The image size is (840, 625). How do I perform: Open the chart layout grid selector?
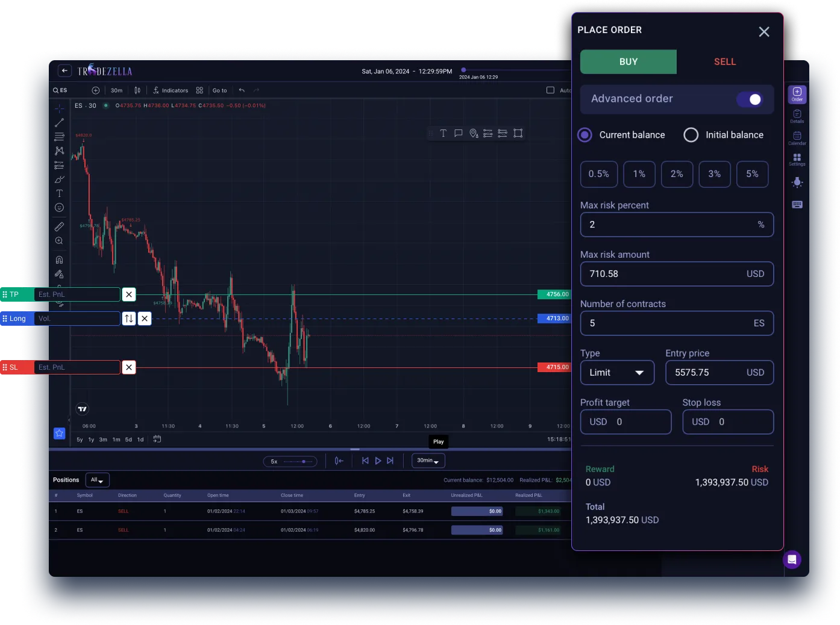(x=199, y=90)
